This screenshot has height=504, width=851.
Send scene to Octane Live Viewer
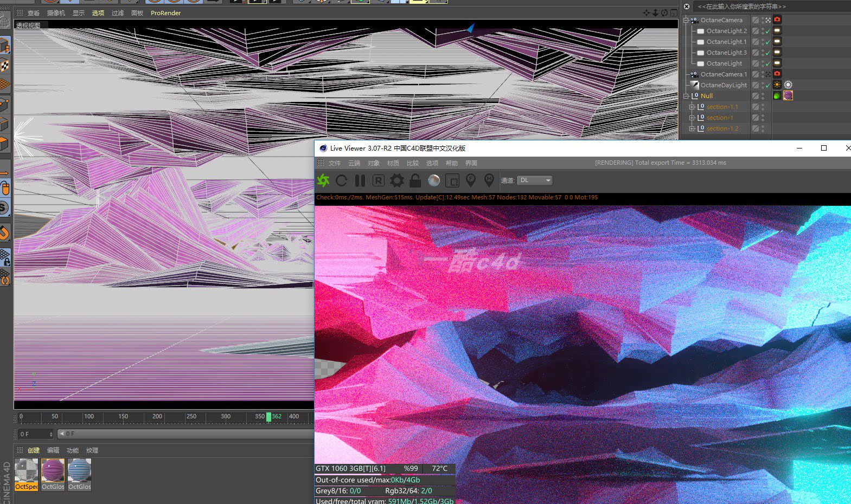(x=323, y=180)
